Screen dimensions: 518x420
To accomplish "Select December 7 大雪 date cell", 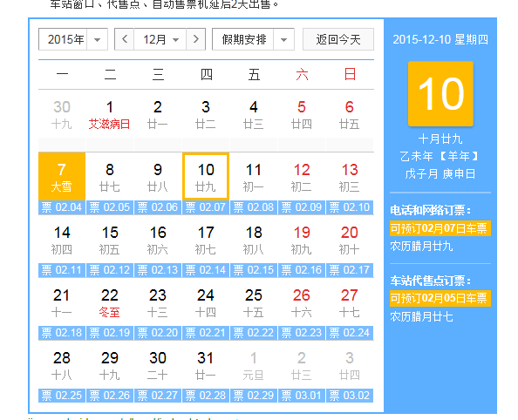I will pos(62,177).
